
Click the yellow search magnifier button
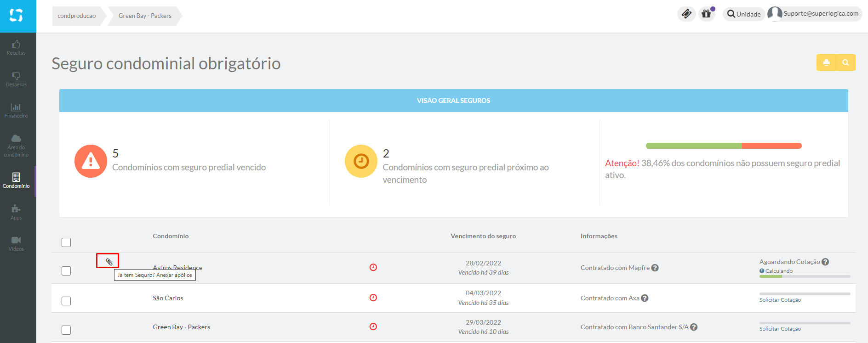click(846, 62)
